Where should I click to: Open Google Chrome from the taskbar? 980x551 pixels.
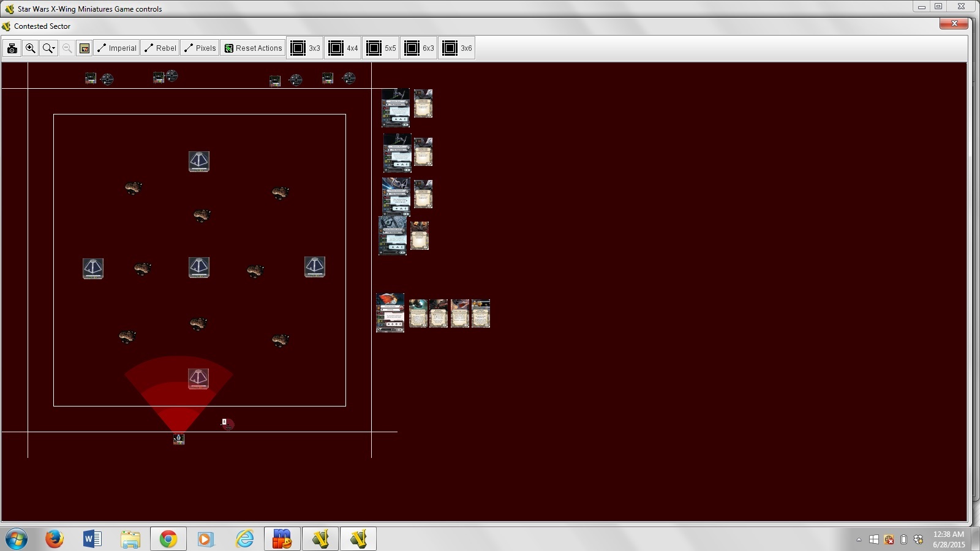[168, 539]
